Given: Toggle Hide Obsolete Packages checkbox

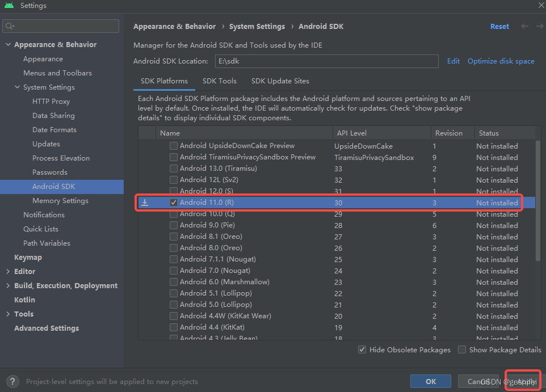Looking at the screenshot, I should tap(362, 349).
